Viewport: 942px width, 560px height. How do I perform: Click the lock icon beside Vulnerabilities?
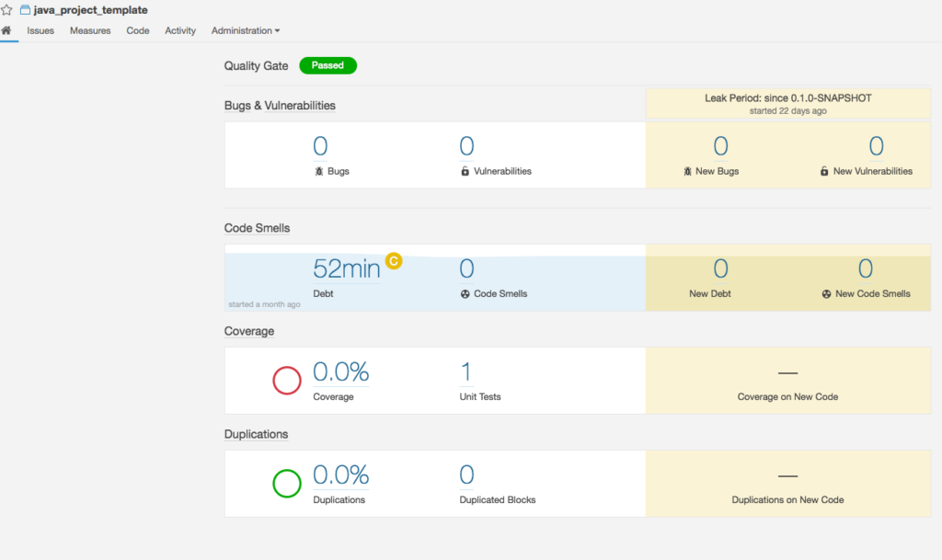(x=465, y=171)
